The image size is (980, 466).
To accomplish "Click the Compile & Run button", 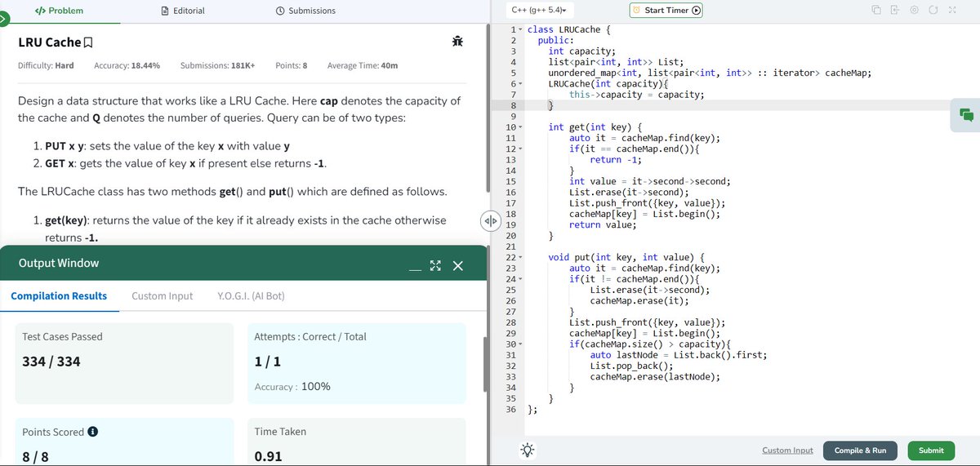I will pos(860,450).
